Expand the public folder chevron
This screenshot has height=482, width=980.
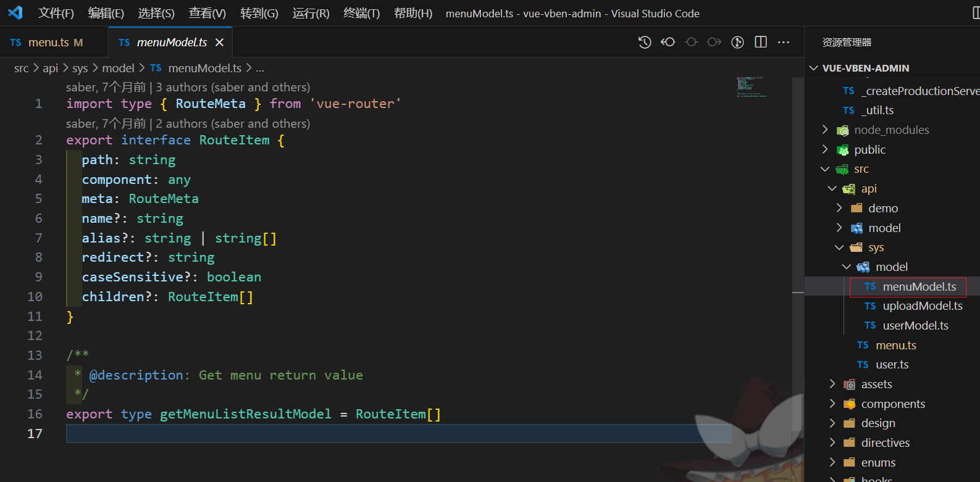(825, 149)
